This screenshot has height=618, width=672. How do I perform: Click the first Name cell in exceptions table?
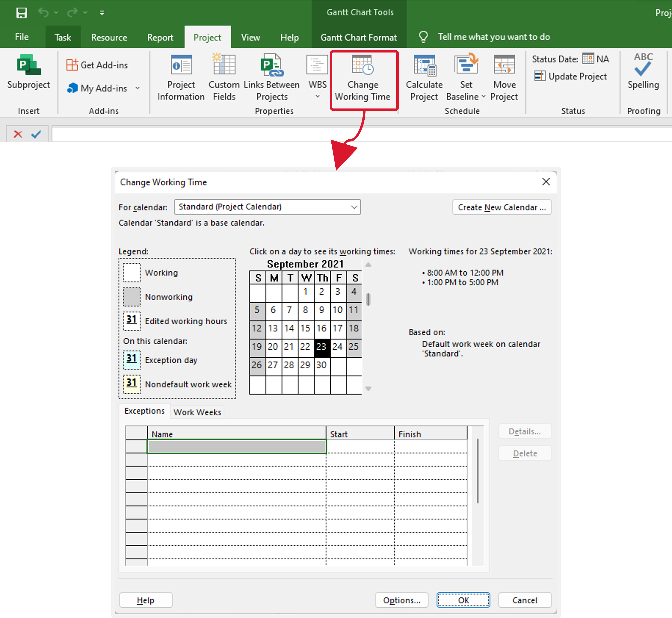237,446
